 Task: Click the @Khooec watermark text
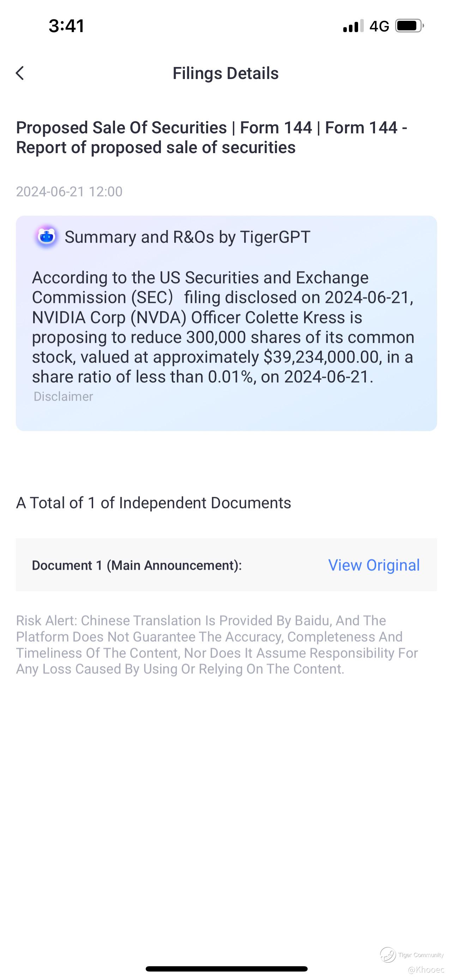tap(425, 969)
